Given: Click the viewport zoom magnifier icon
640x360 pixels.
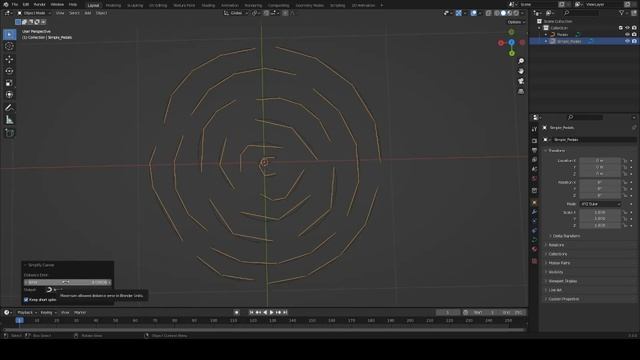Looking at the screenshot, I should click(x=521, y=61).
